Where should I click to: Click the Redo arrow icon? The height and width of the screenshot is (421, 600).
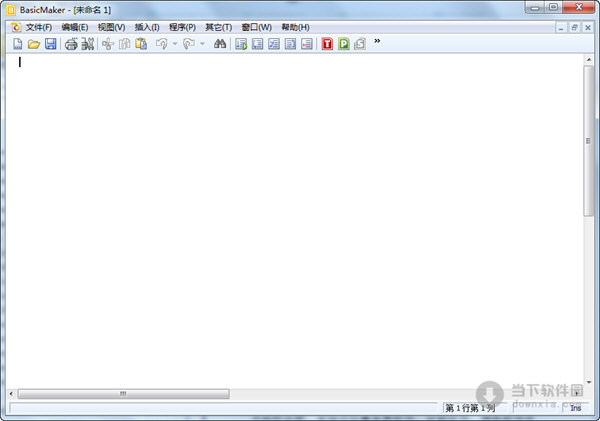(x=189, y=44)
